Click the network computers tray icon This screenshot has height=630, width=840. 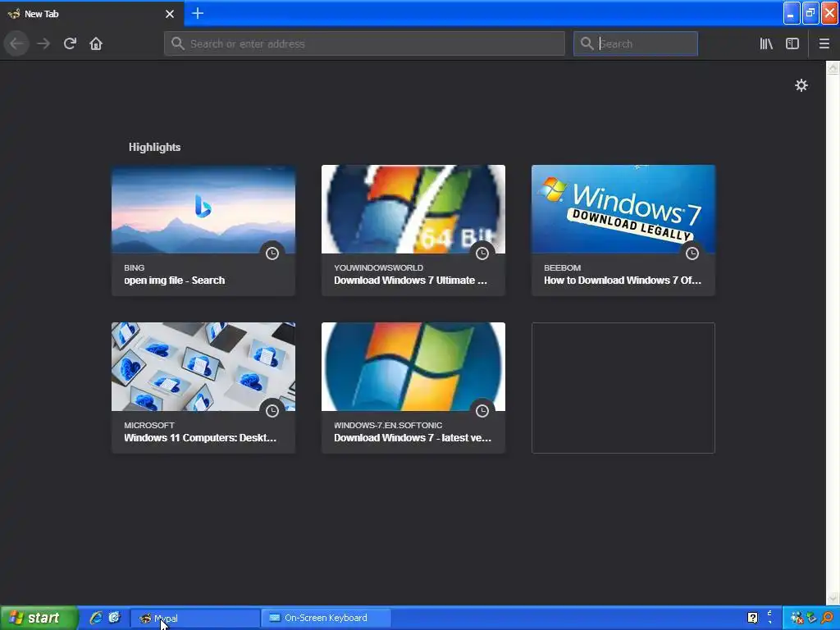[797, 618]
